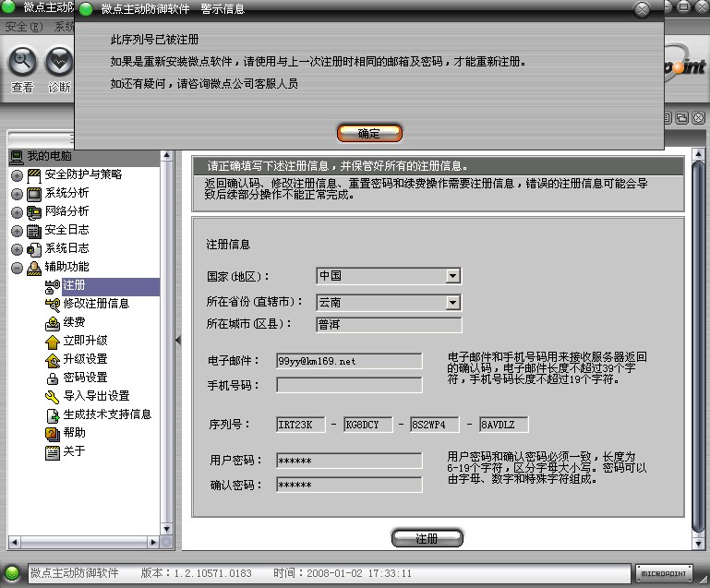The image size is (710, 588).
Task: Click the 续费 icon
Action: [x=53, y=324]
